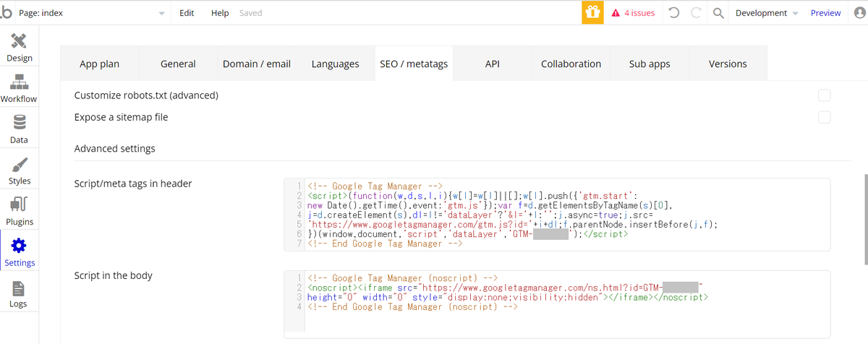Click the Advanced settings heading

115,149
